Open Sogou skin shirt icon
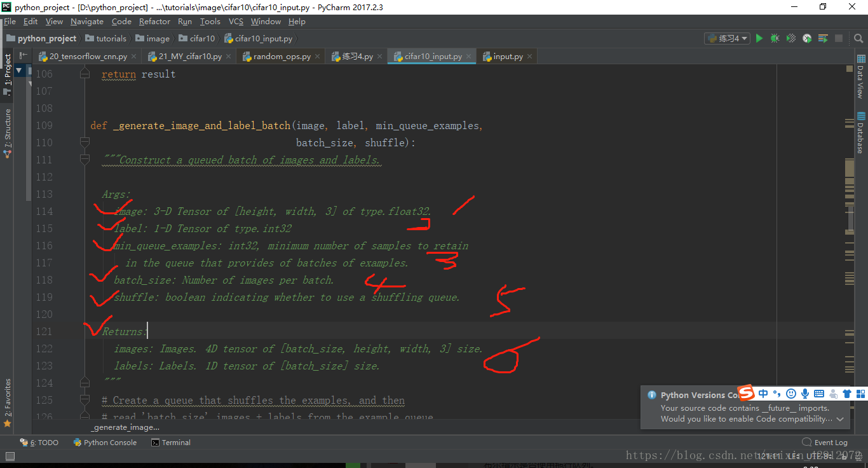Image resolution: width=868 pixels, height=468 pixels. pos(847,394)
